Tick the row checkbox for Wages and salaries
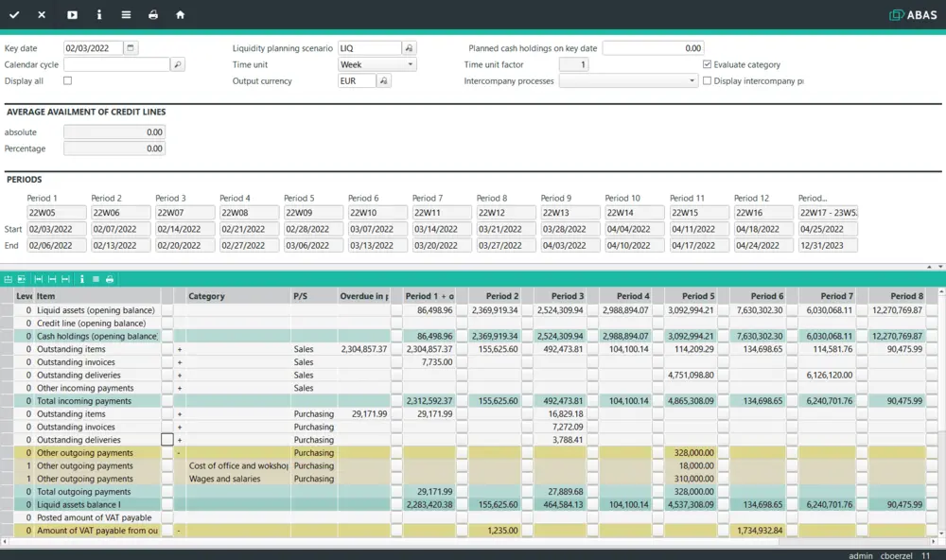 167,479
